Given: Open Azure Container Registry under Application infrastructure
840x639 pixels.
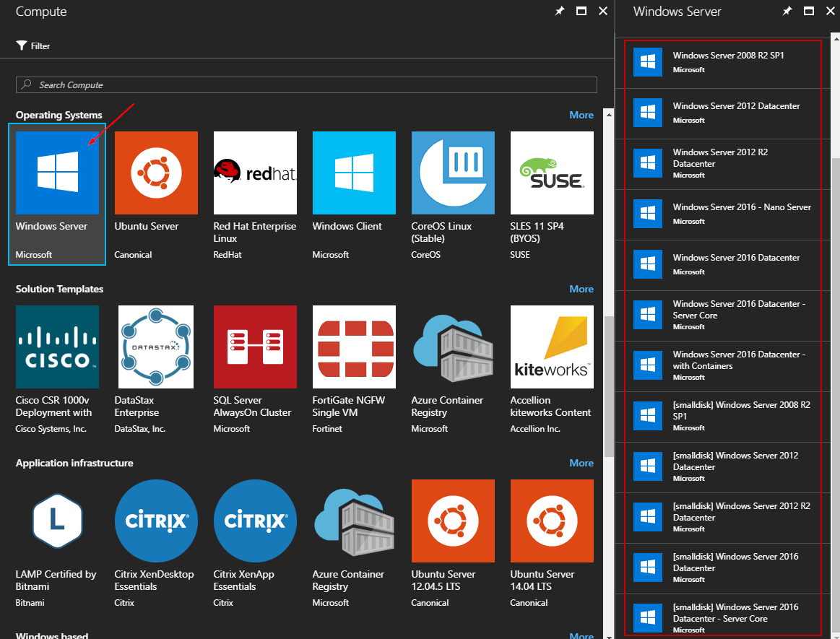Looking at the screenshot, I should tap(354, 544).
